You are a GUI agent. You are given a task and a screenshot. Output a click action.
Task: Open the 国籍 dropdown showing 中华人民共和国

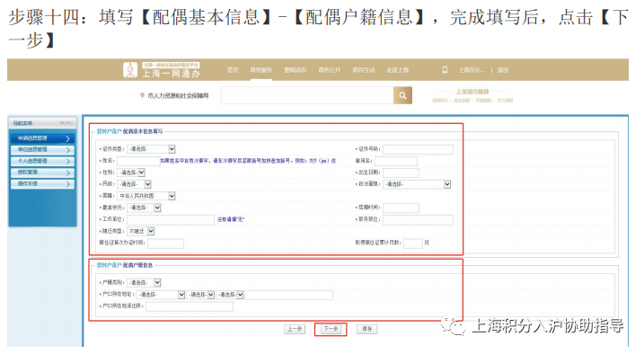146,196
